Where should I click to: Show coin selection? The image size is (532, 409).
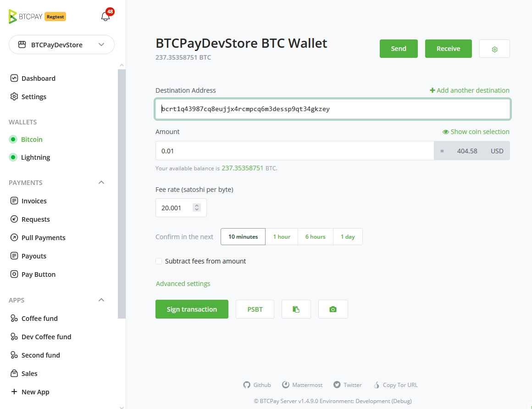[476, 132]
